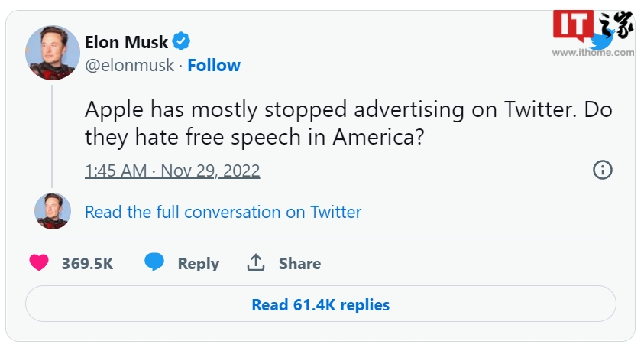Open the tweet info circle icon
Image resolution: width=644 pixels, height=351 pixels.
pos(603,170)
